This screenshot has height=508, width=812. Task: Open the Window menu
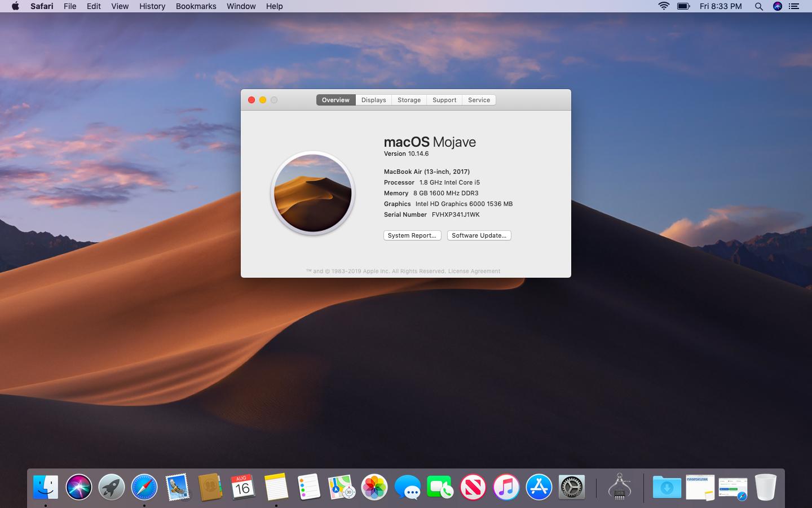coord(241,6)
